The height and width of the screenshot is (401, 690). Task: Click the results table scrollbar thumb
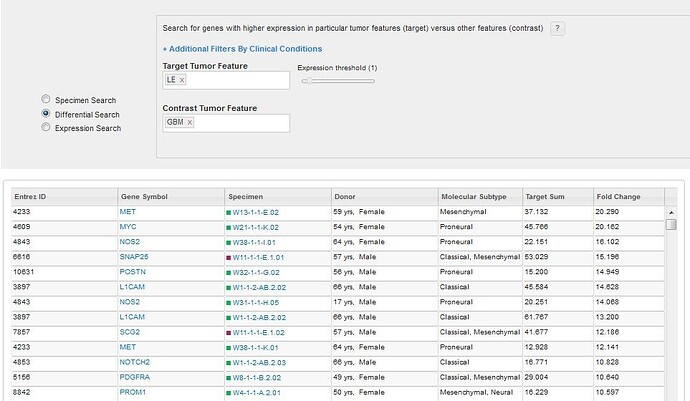coord(671,224)
